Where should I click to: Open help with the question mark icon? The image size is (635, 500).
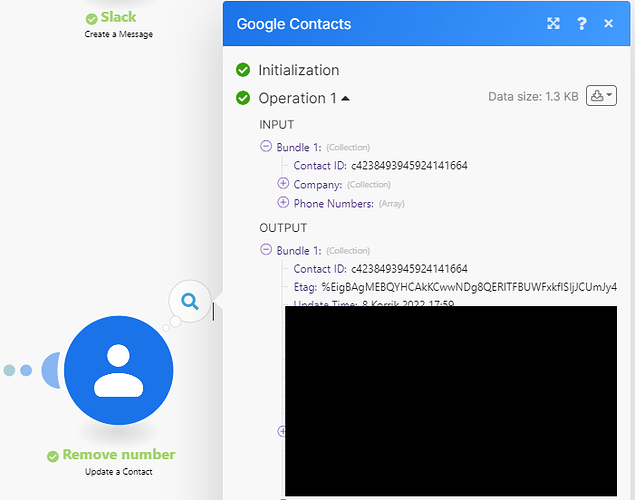(582, 23)
